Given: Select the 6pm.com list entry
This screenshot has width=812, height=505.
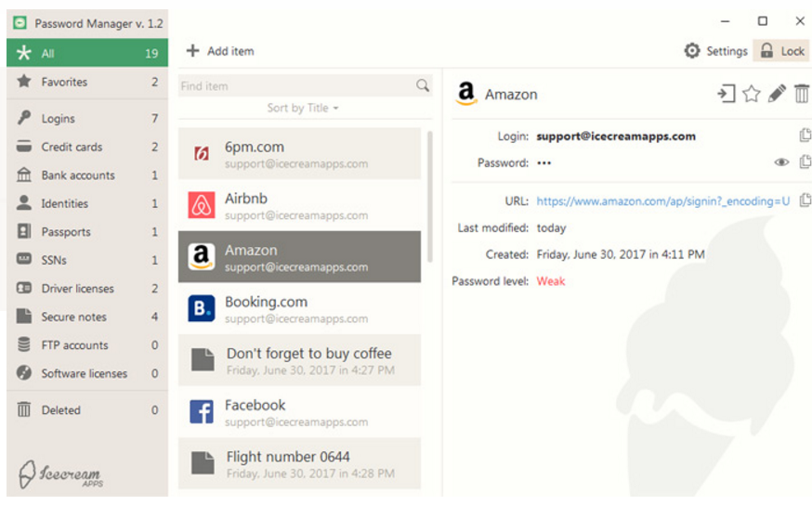Looking at the screenshot, I should tap(299, 154).
